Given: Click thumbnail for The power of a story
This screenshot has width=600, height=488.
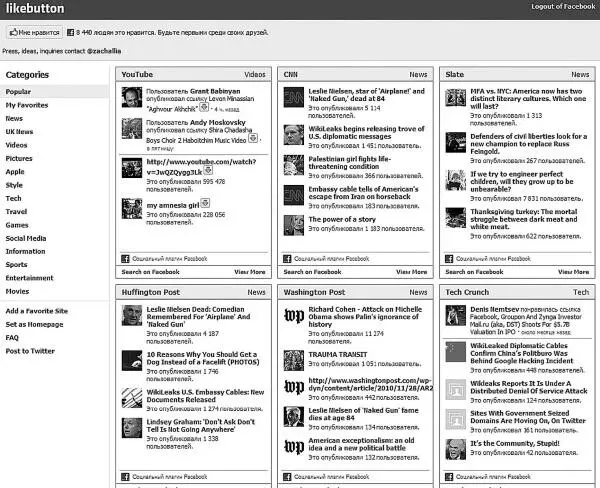Looking at the screenshot, I should tap(293, 225).
